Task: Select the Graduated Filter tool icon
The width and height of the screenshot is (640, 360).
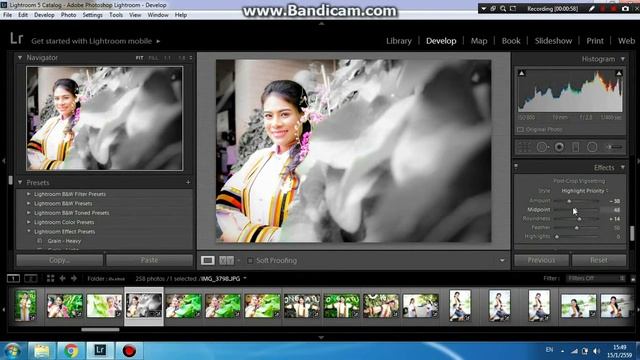Action: (x=576, y=147)
